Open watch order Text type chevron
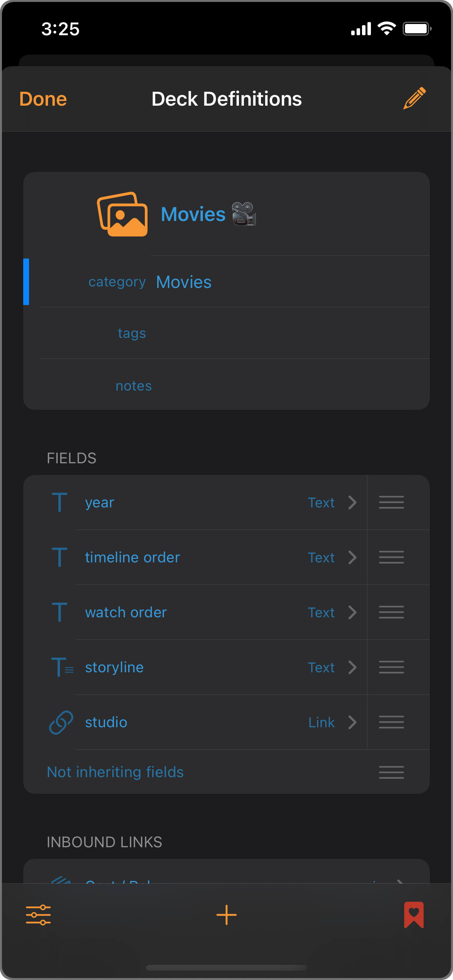 pos(352,612)
